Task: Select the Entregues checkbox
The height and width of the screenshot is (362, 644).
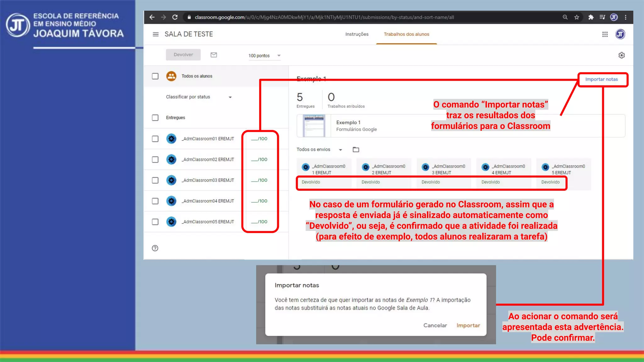Action: coord(155,118)
